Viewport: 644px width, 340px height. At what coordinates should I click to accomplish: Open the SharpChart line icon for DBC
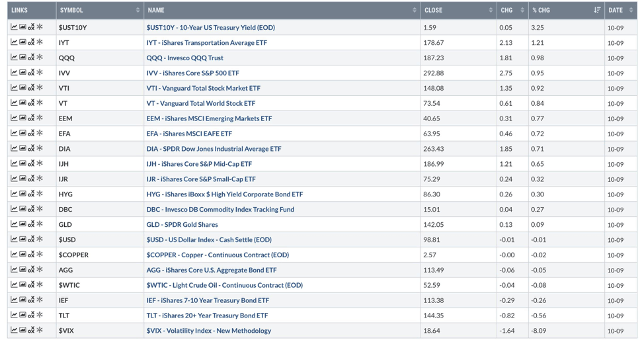coord(14,208)
